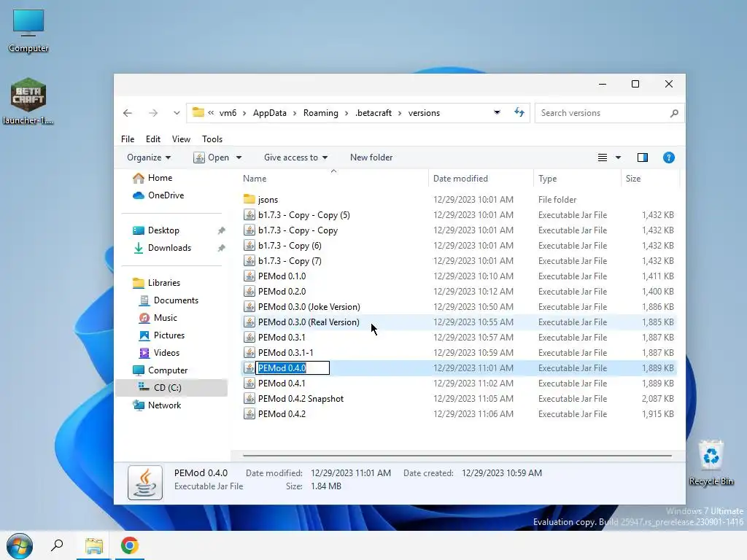Select the PEMod 0.1.0 jar icon
The image size is (747, 560).
point(249,276)
